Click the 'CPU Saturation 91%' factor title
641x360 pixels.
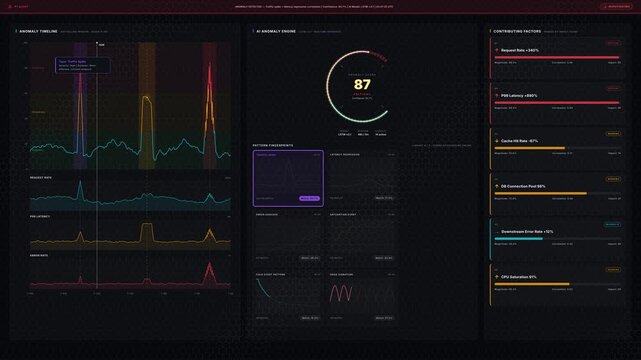[519, 277]
